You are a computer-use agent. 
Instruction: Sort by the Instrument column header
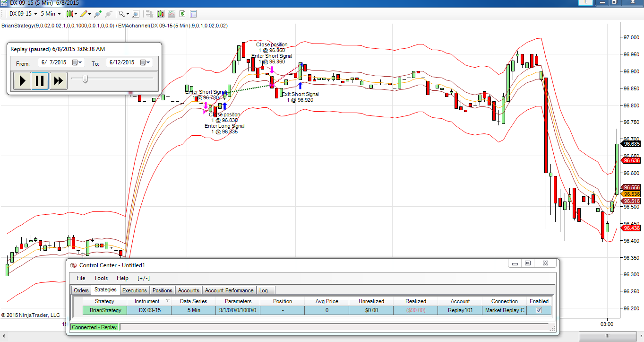coord(149,301)
